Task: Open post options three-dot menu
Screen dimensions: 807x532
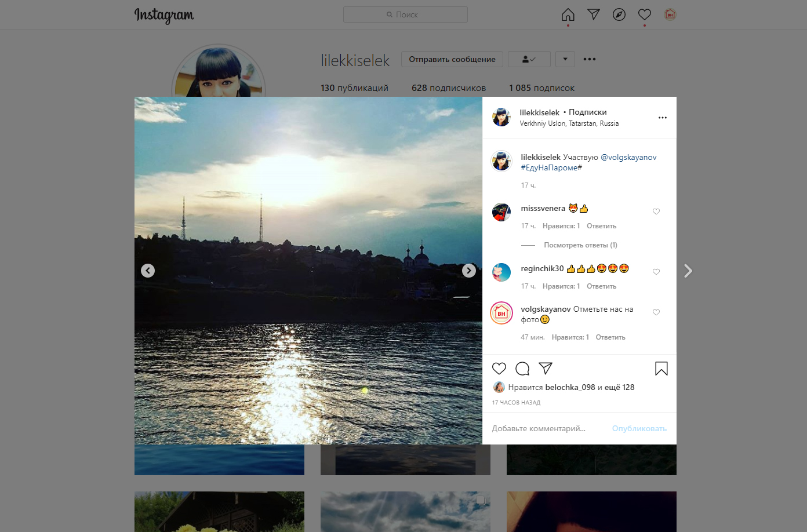Action: [663, 118]
